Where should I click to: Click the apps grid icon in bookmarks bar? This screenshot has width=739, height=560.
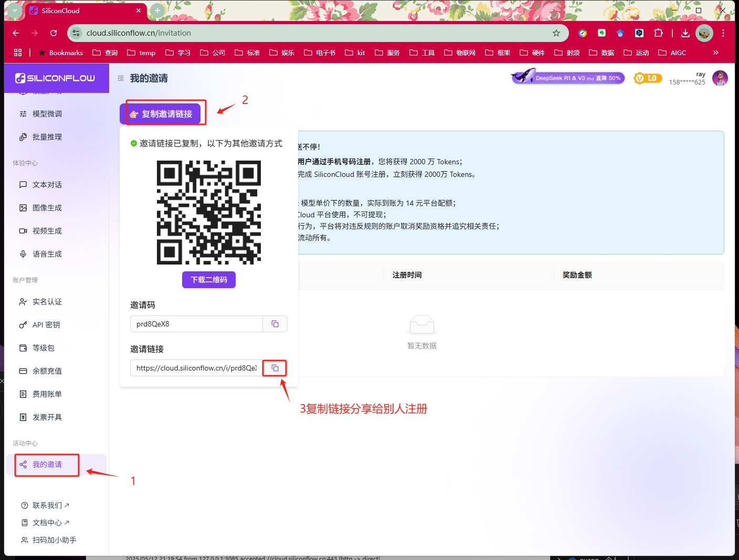(18, 52)
